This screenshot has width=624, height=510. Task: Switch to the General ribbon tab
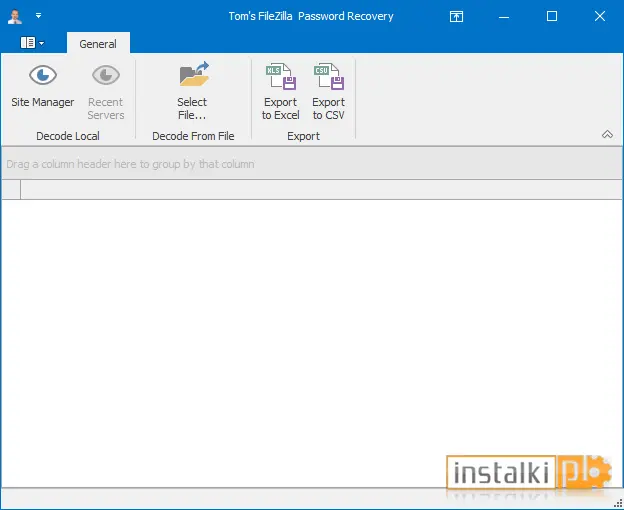pyautogui.click(x=98, y=43)
